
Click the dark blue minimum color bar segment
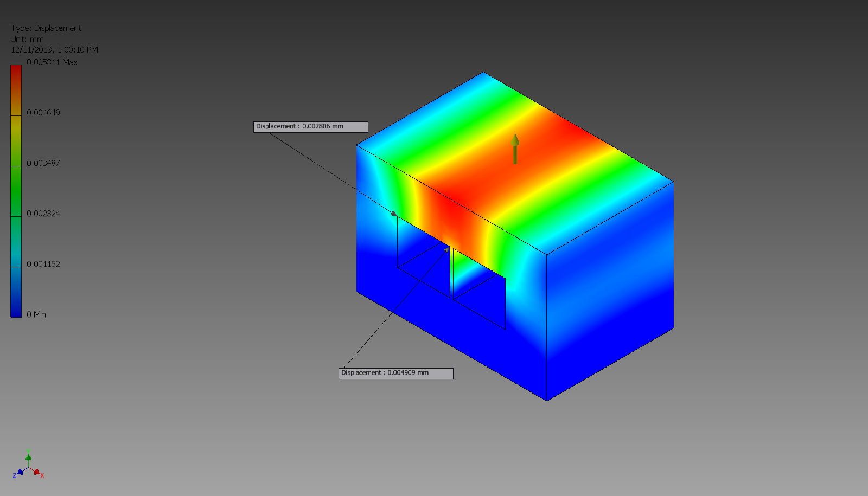[x=16, y=292]
